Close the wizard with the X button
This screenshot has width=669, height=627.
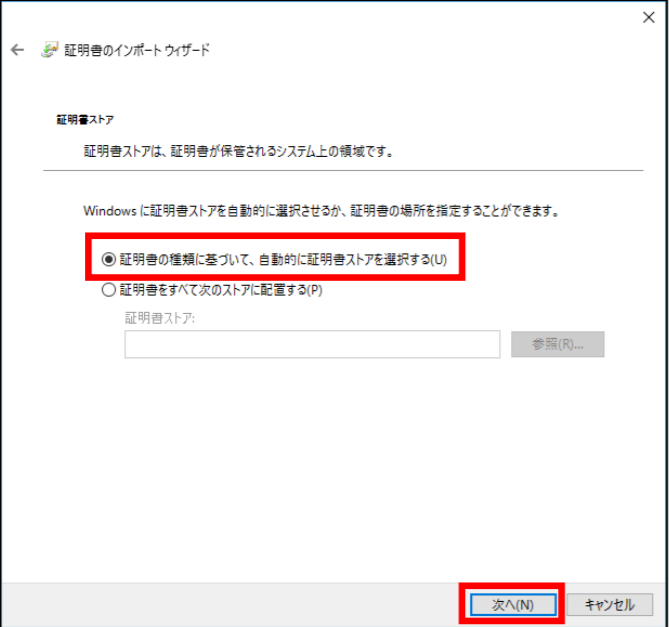click(x=649, y=17)
